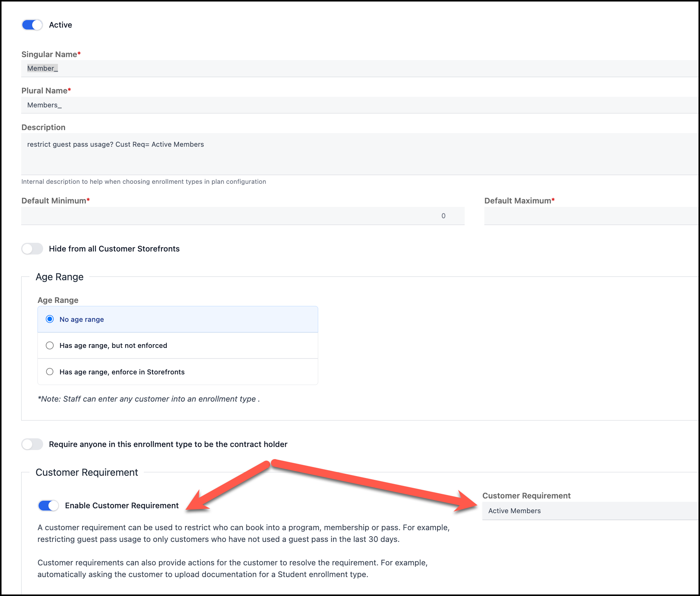This screenshot has height=596, width=700.
Task: Click the internal description helper text
Action: click(x=143, y=182)
